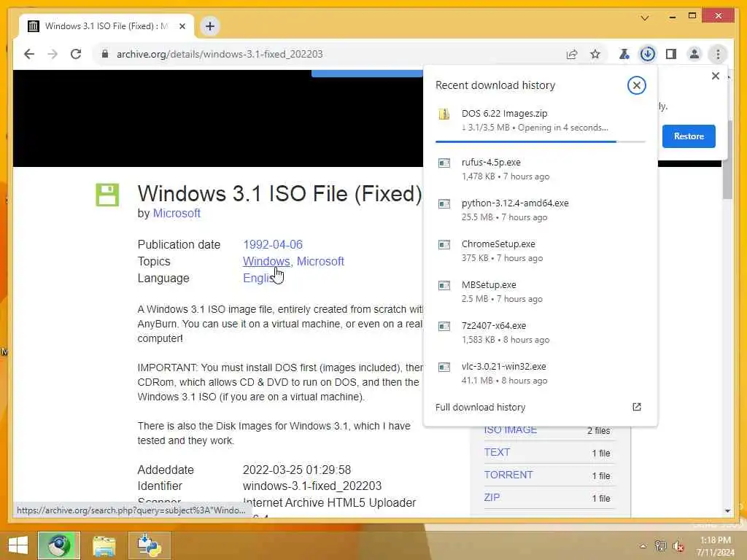This screenshot has width=747, height=560.
Task: Open rufus-4.5p.exe from downloads
Action: click(540, 169)
